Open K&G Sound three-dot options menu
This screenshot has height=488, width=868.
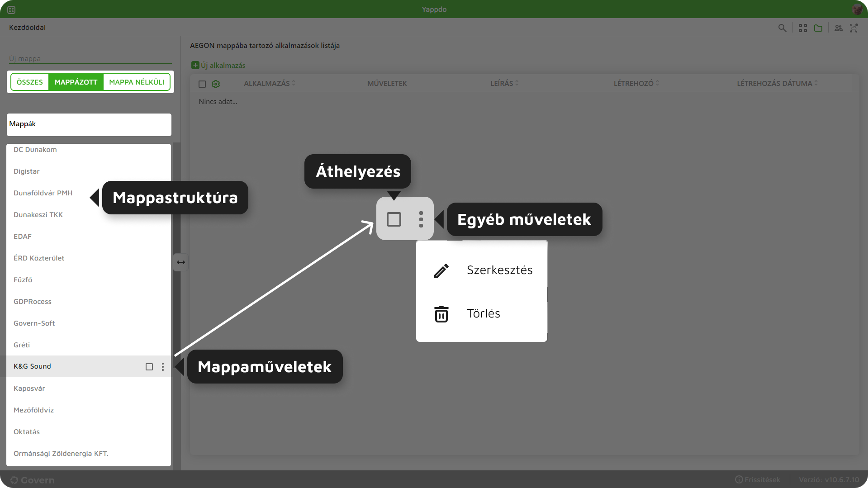point(163,367)
